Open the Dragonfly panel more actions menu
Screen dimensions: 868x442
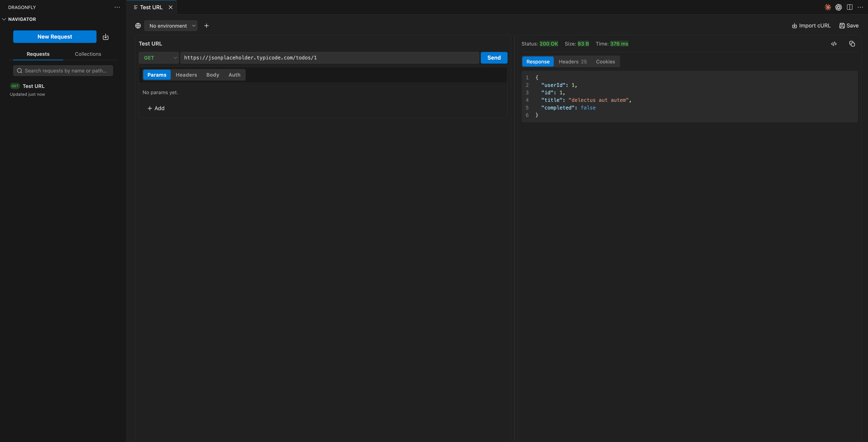[117, 7]
